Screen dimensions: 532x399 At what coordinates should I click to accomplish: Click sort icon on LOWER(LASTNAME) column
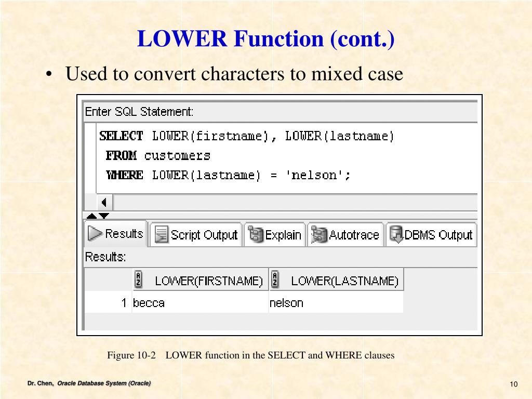coord(275,280)
